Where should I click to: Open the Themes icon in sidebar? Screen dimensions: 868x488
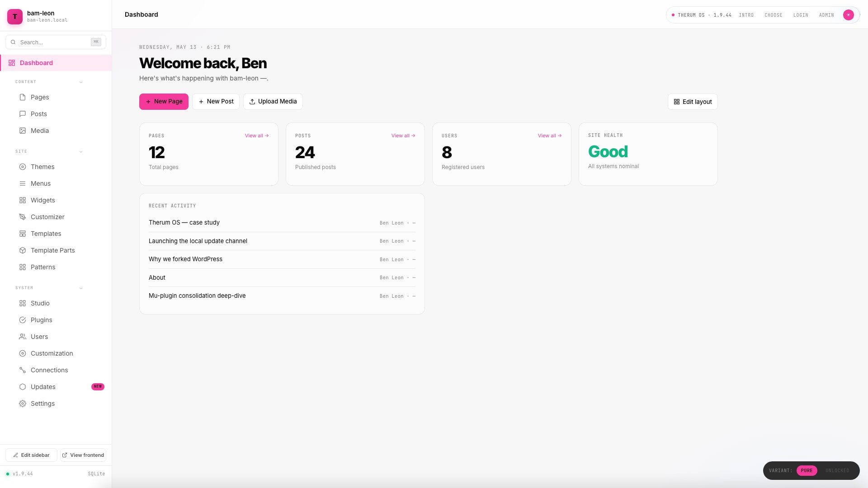tap(23, 167)
